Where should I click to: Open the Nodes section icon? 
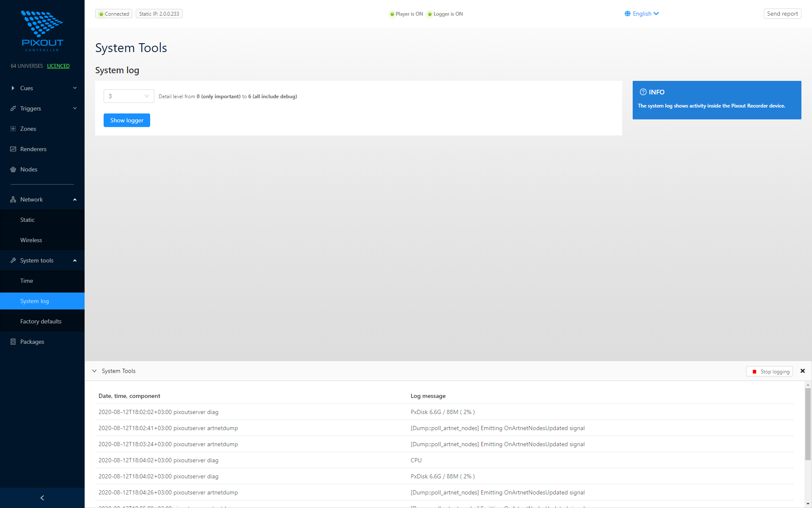click(x=13, y=169)
